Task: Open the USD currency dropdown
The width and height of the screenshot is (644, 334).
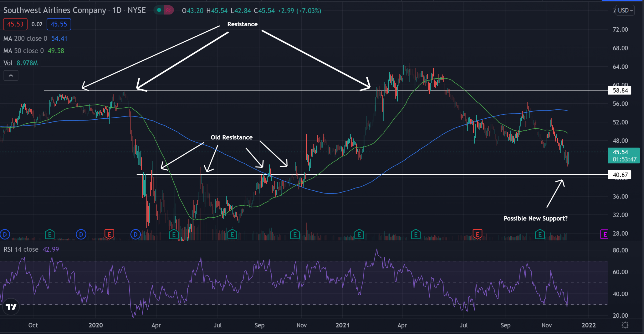Action: 625,10
